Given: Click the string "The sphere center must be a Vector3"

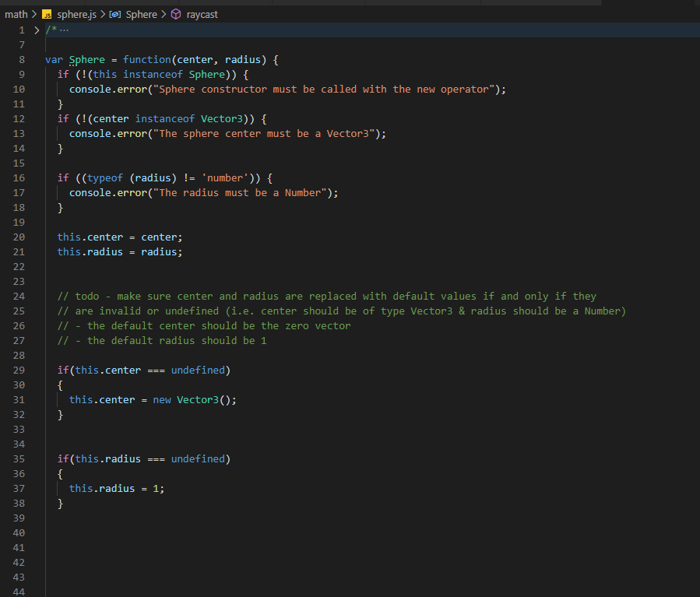Looking at the screenshot, I should point(264,133).
